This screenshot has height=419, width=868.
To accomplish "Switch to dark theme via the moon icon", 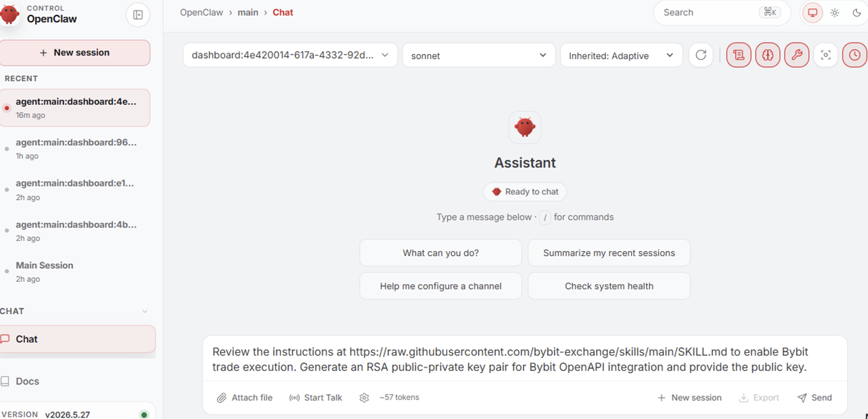I will coord(857,13).
